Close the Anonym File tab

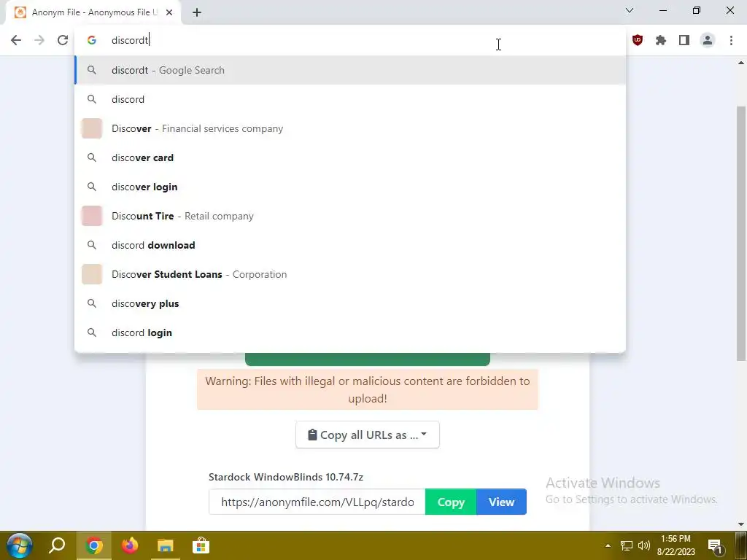[169, 12]
